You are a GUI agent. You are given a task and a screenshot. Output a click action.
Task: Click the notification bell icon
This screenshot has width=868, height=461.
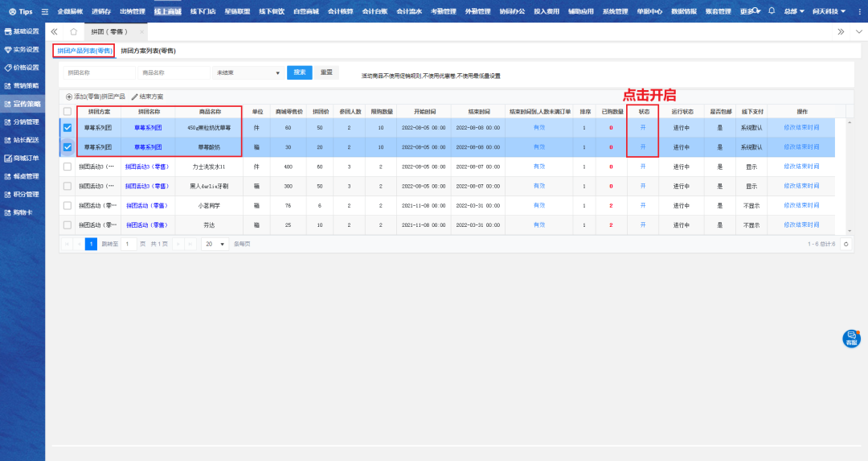tap(772, 11)
